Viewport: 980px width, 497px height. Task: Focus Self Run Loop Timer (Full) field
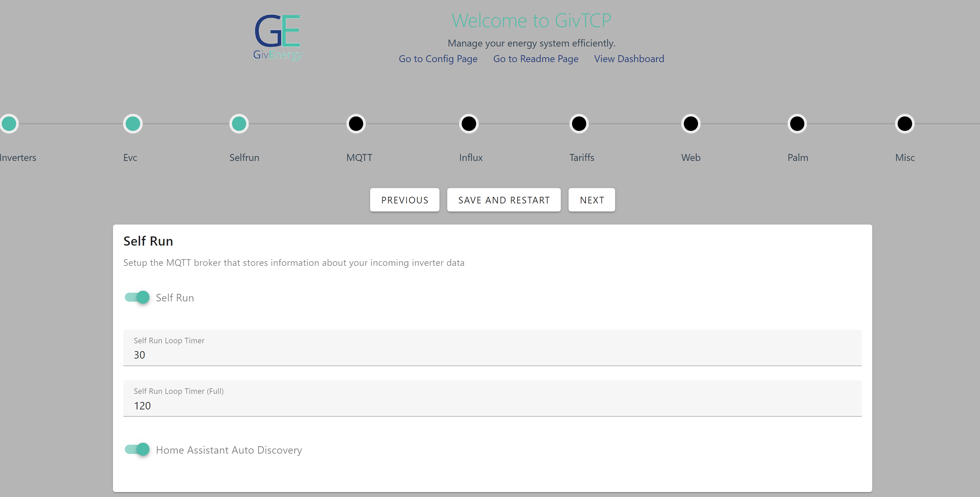(x=492, y=405)
